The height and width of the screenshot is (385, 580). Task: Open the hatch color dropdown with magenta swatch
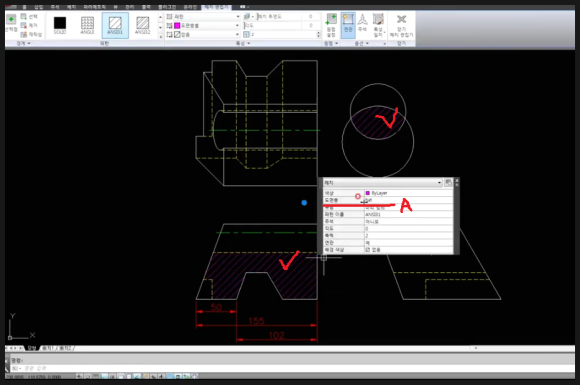203,26
